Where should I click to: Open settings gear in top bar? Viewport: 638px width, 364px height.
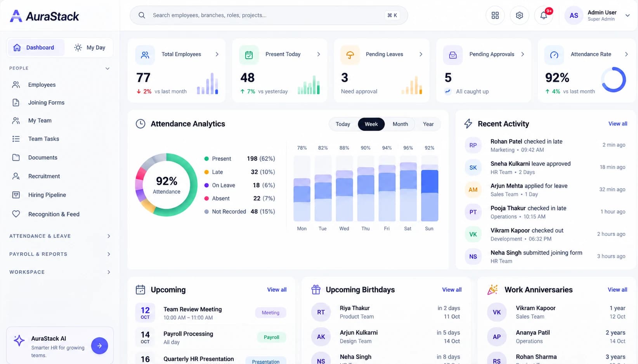click(x=519, y=15)
